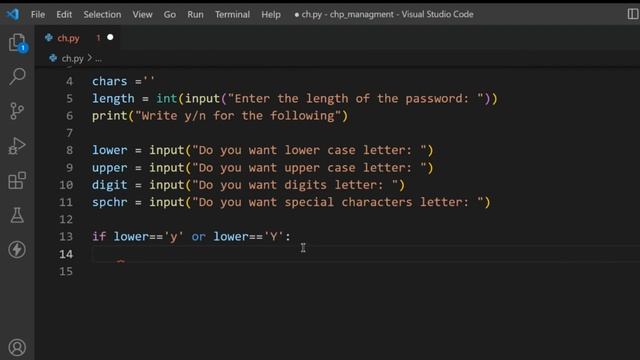
Task: Open the File menu
Action: 38,15
